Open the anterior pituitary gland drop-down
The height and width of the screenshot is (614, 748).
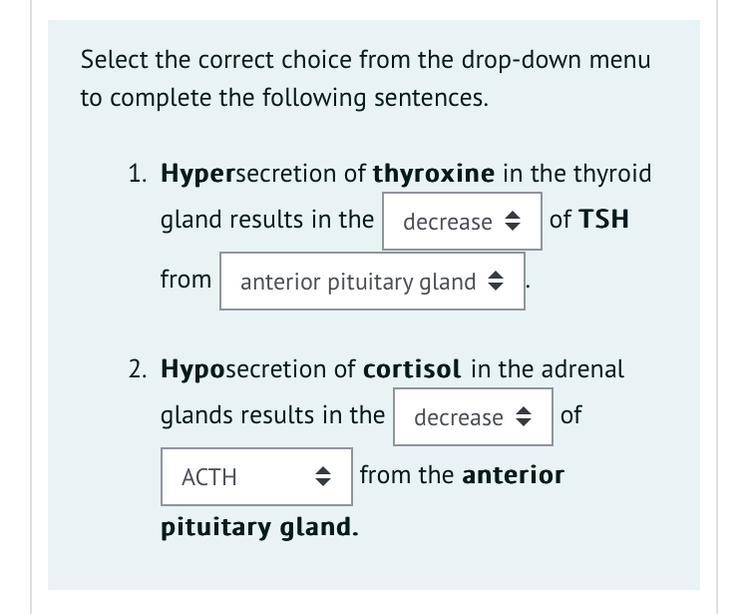[x=371, y=282]
